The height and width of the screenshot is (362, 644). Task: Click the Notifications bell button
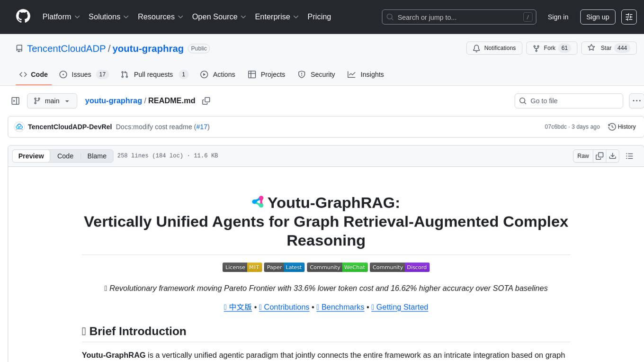[x=494, y=48]
